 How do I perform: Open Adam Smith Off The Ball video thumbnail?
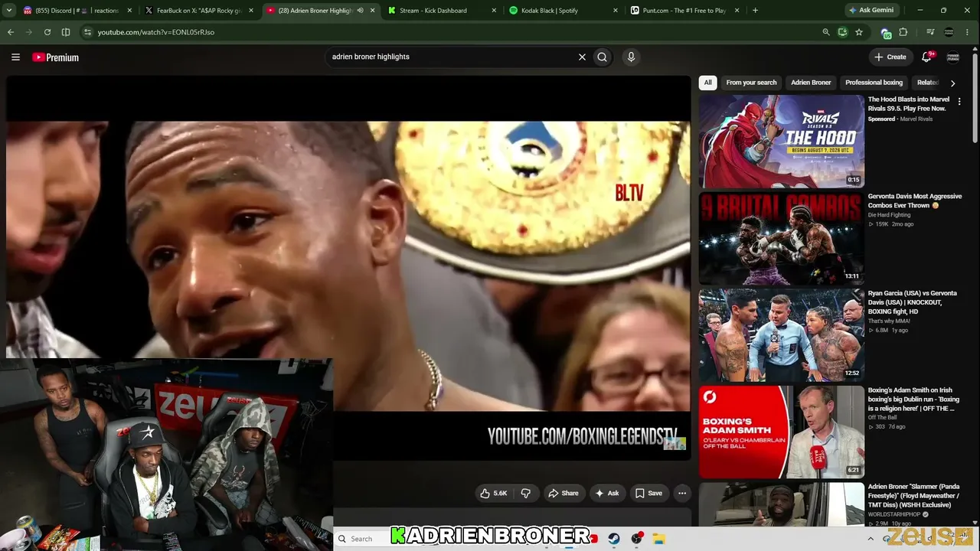pyautogui.click(x=781, y=432)
